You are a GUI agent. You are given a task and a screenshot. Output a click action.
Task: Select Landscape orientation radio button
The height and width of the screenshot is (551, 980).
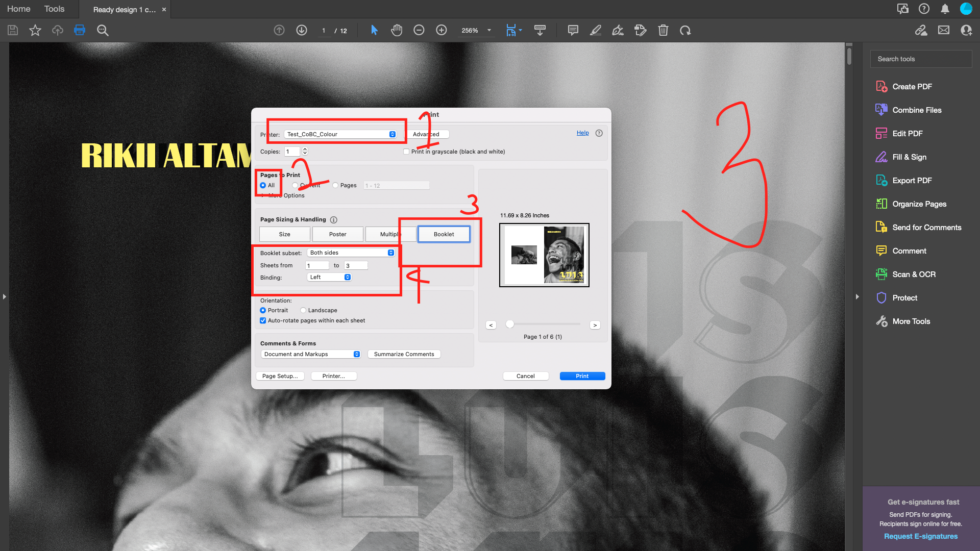pyautogui.click(x=303, y=310)
